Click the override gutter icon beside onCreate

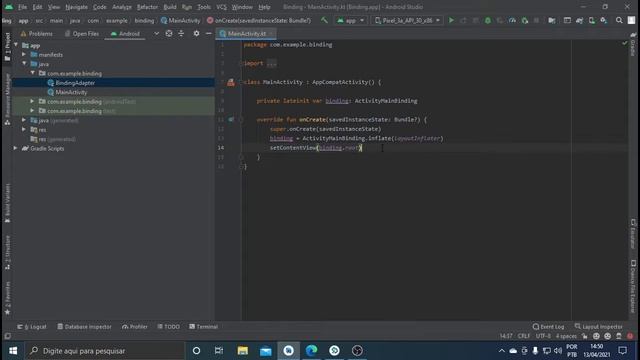[231, 120]
